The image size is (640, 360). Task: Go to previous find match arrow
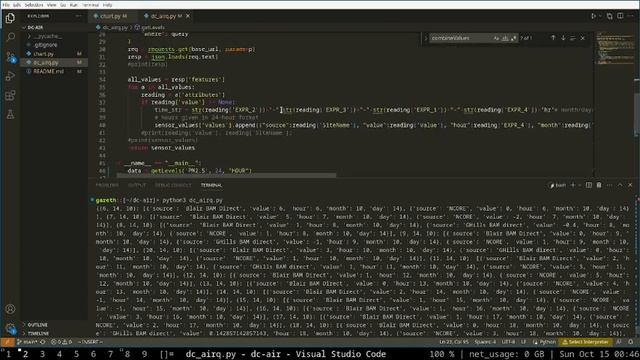click(553, 38)
